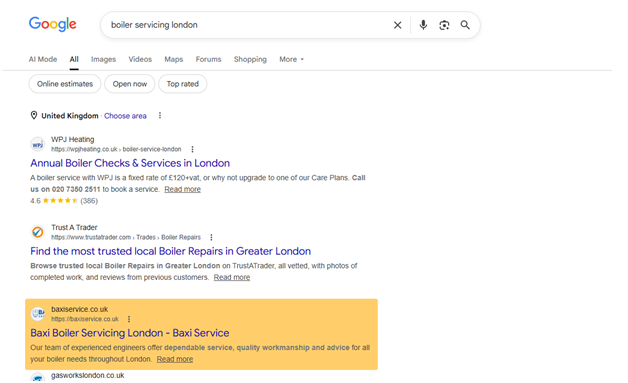The height and width of the screenshot is (383, 628).
Task: Open Annual Boiler Checks & Services in London
Action: [130, 163]
